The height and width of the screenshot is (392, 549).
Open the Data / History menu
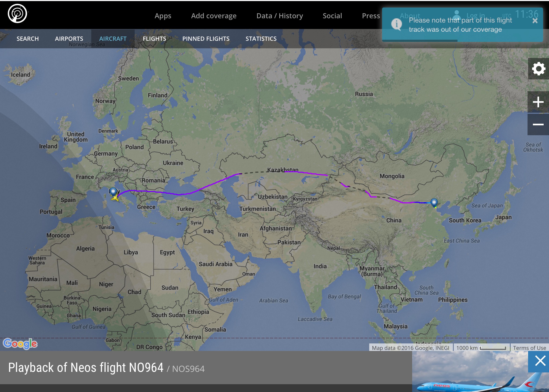coord(279,16)
